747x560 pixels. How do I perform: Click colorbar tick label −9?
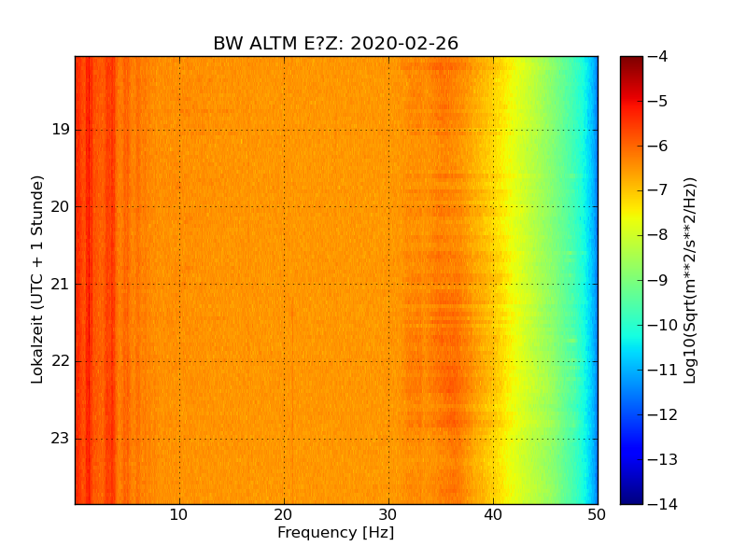tap(658, 280)
